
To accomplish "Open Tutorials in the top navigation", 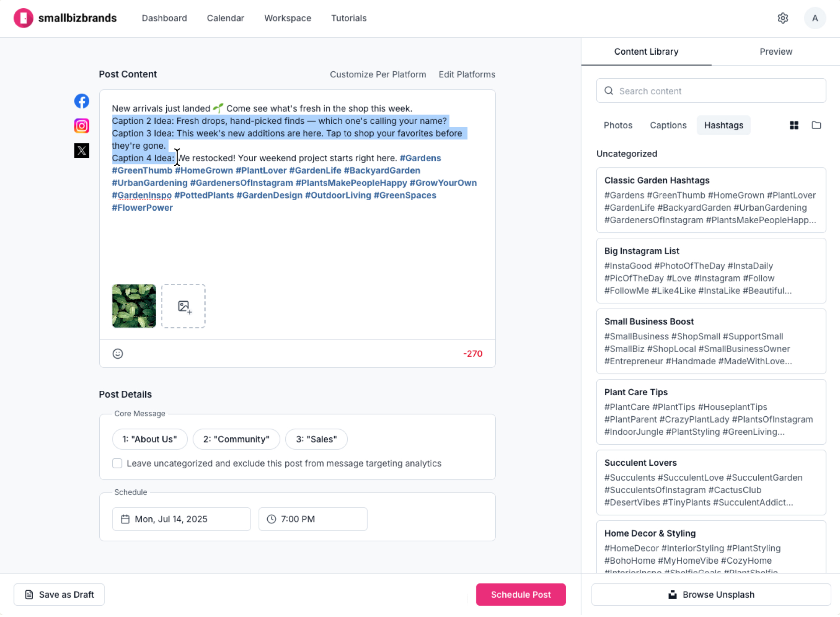I will tap(349, 18).
